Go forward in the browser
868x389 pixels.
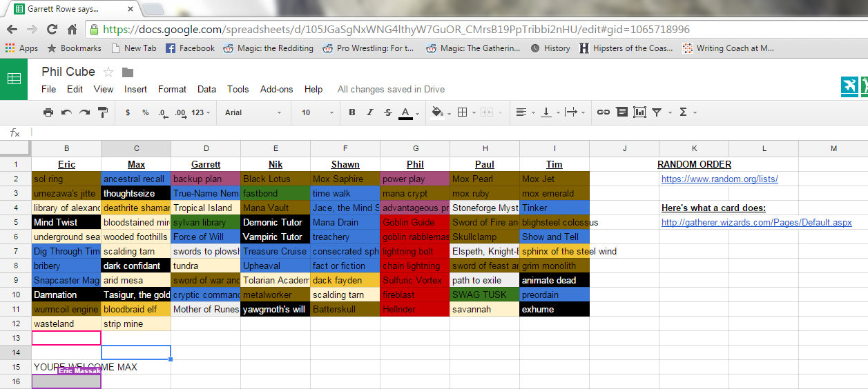(x=32, y=30)
